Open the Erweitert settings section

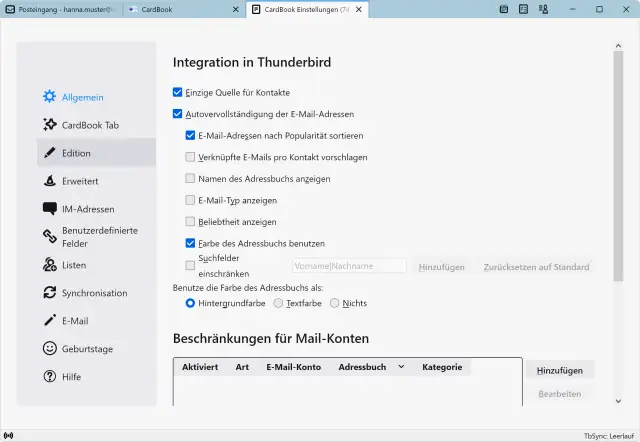96,181
